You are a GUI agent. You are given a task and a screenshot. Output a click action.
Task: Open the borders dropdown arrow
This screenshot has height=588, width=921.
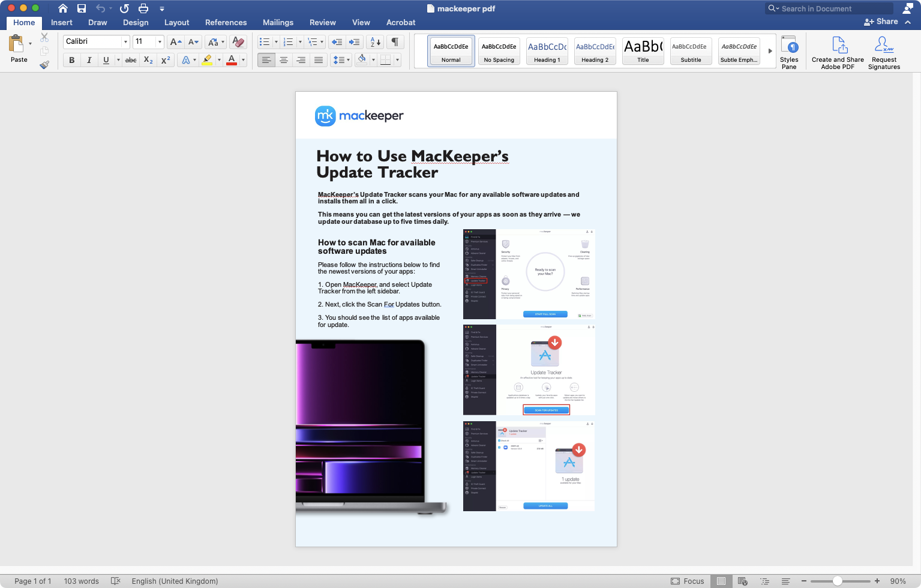[397, 60]
